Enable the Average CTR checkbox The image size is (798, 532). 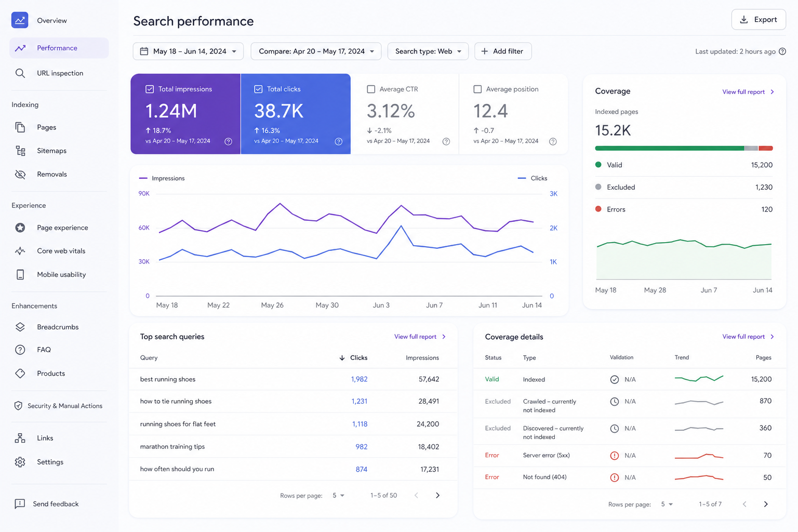371,89
